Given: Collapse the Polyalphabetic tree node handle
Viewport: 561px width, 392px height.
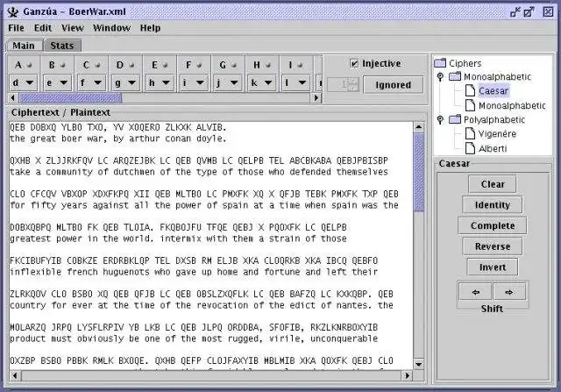Looking at the screenshot, I should pos(440,119).
